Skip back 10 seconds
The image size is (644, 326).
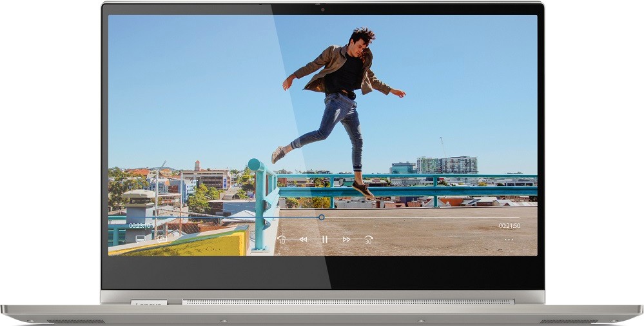(282, 239)
